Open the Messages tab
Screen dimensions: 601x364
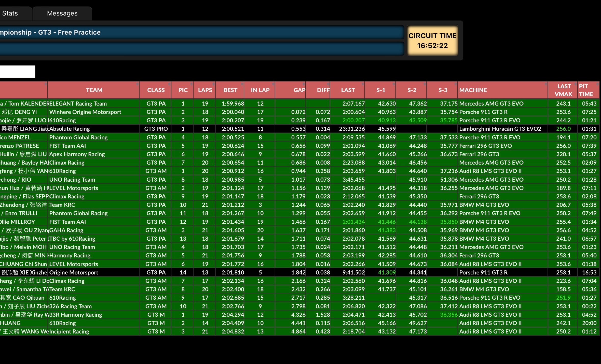click(62, 13)
